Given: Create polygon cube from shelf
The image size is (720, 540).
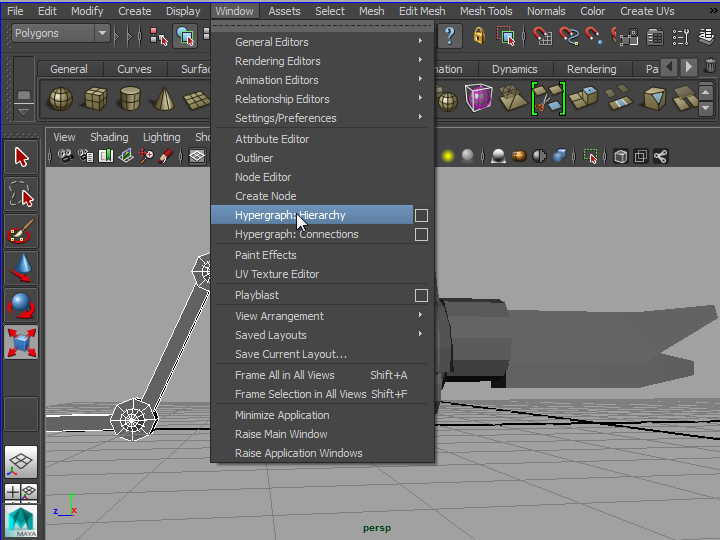Looking at the screenshot, I should pos(96,99).
